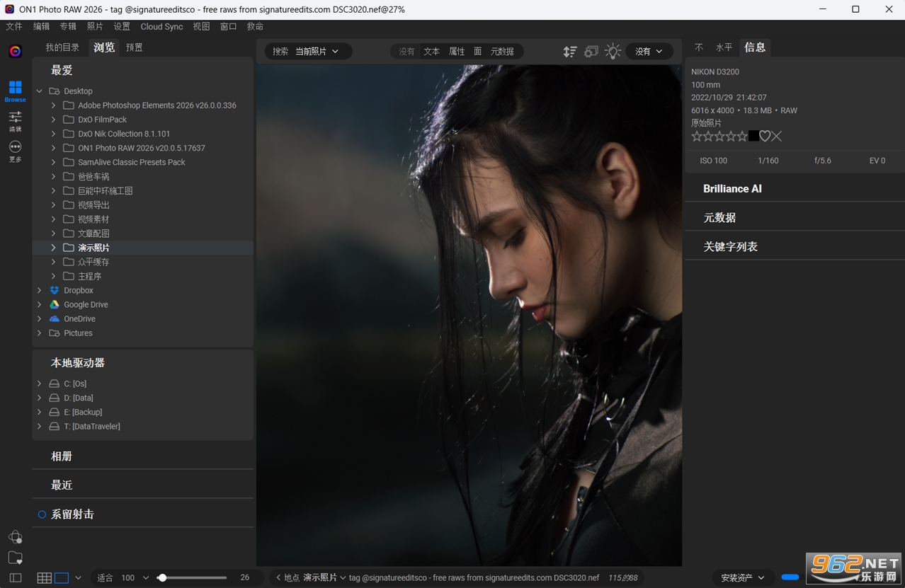
Task: Toggle the 面 face filter
Action: (478, 52)
